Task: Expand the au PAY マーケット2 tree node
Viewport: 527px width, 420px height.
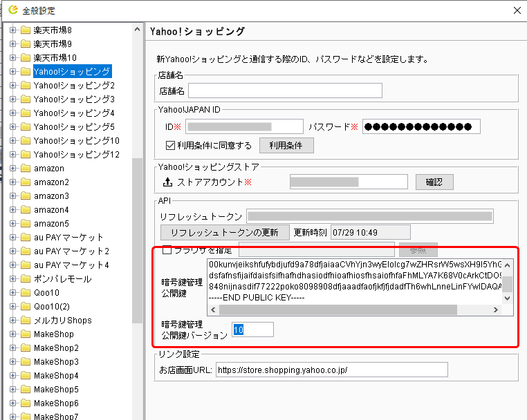Action: click(12, 251)
